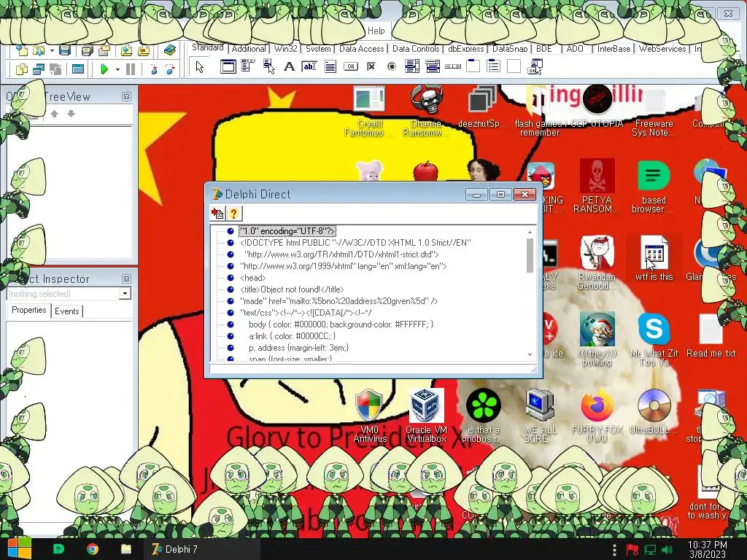This screenshot has height=560, width=747.
Task: Click the Pause program toolbar icon
Action: click(x=131, y=69)
